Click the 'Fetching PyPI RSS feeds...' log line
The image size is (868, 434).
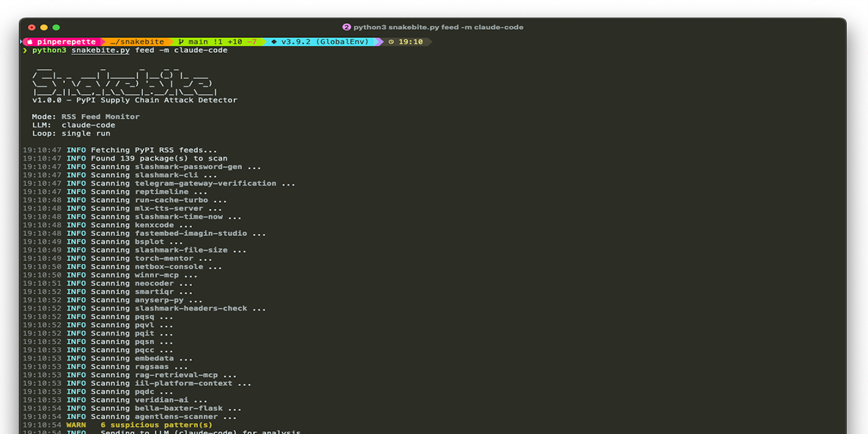point(120,150)
